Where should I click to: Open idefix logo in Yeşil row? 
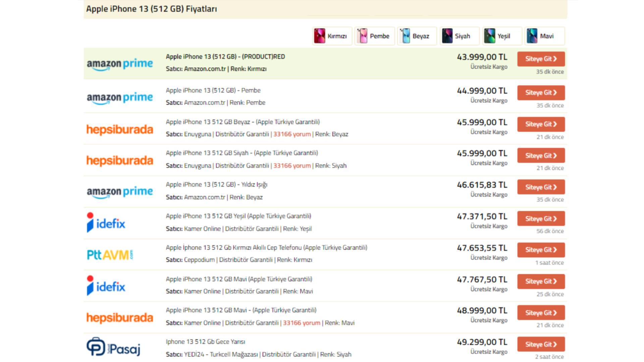106,223
